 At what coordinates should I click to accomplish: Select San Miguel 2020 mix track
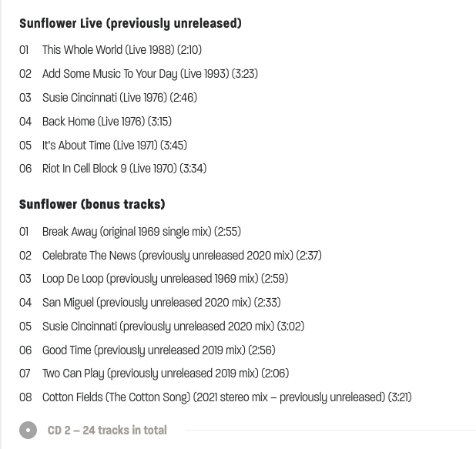pyautogui.click(x=162, y=303)
